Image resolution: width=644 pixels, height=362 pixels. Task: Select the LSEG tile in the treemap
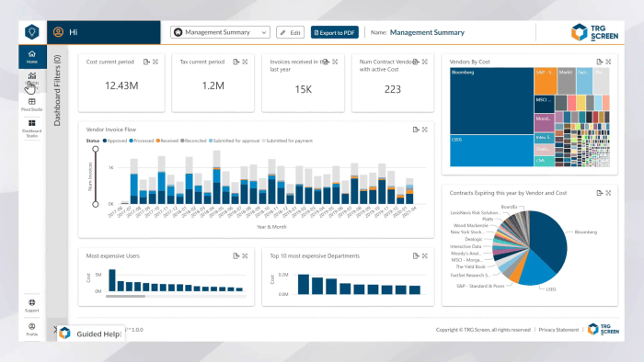coord(491,151)
